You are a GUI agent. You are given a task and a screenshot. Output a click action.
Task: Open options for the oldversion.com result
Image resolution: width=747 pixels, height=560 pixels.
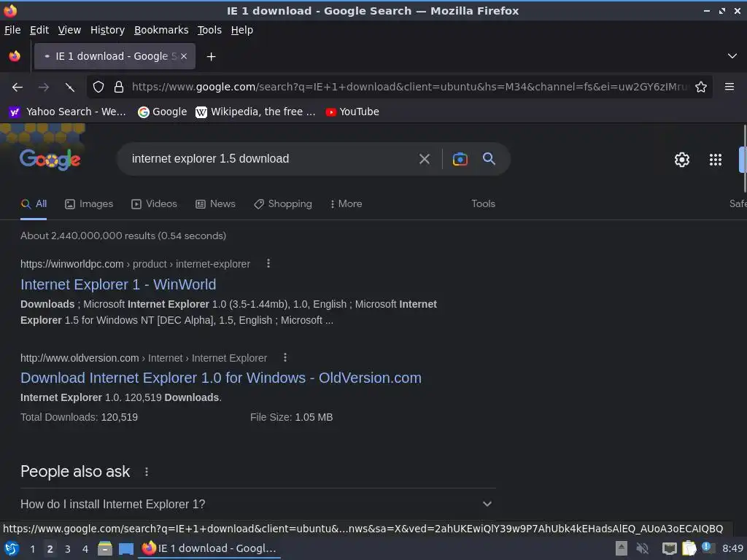coord(285,357)
